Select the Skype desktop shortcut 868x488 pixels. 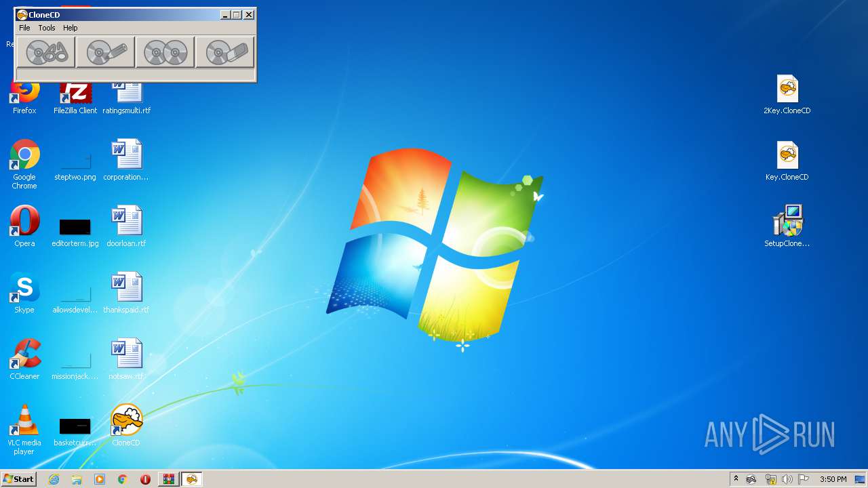24,293
